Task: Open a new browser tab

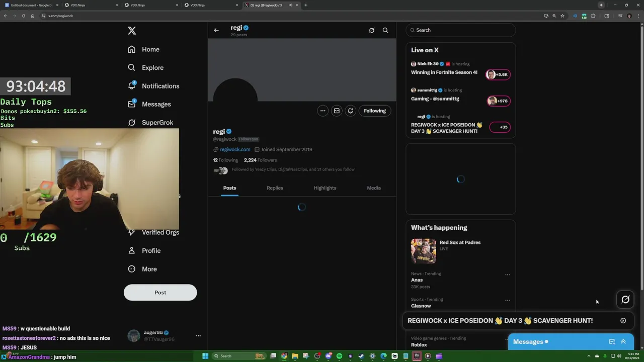Action: (x=305, y=5)
